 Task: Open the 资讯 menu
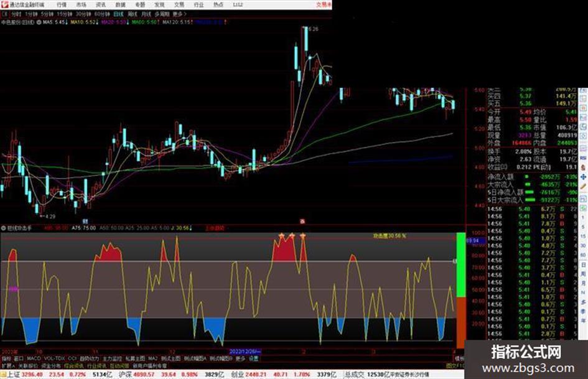(x=101, y=4)
